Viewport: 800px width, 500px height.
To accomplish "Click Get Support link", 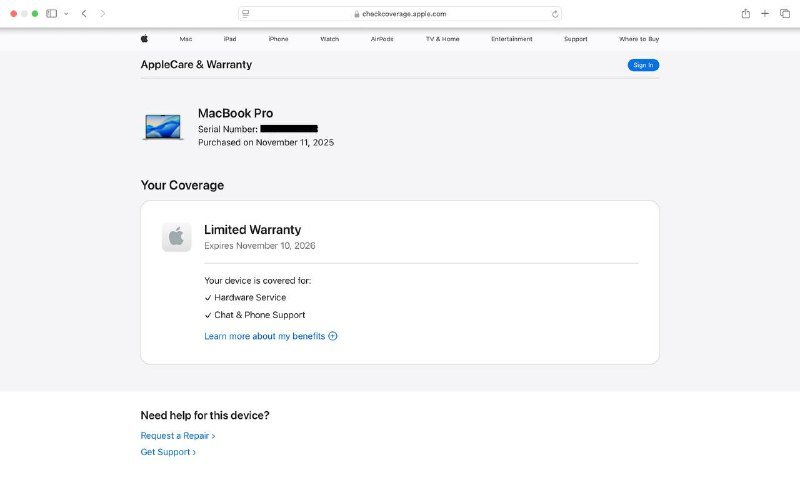I will (168, 452).
